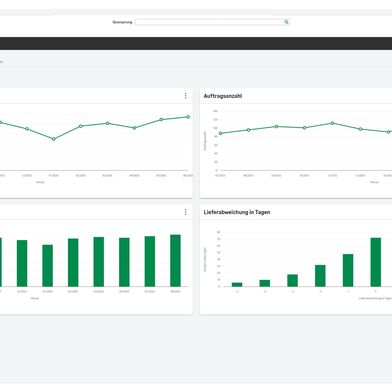Click the label left of the search field
Image resolution: width=392 pixels, height=392 pixels.
click(x=122, y=22)
